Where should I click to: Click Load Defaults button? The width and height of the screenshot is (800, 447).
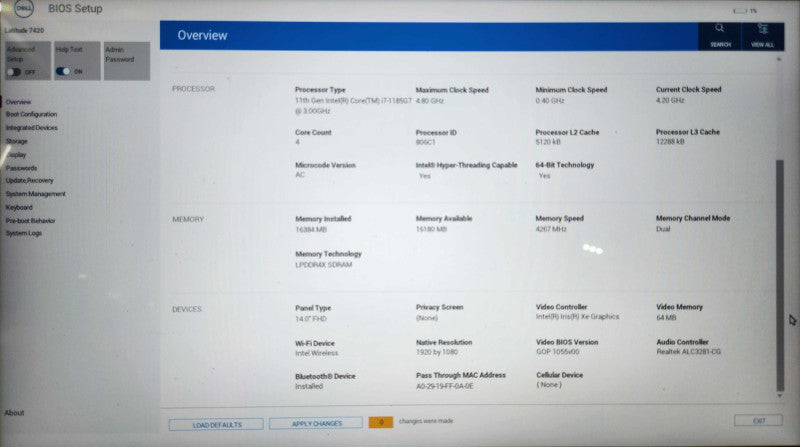click(x=216, y=425)
